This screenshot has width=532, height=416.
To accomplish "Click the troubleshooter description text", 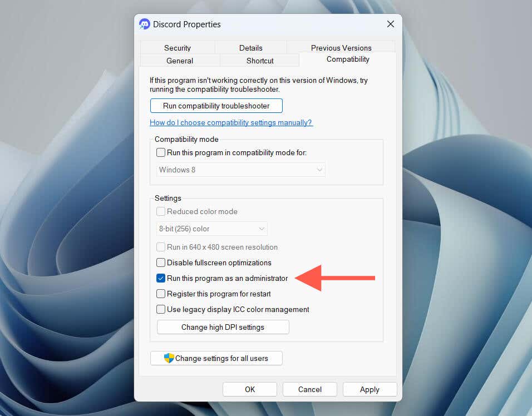I will [259, 85].
